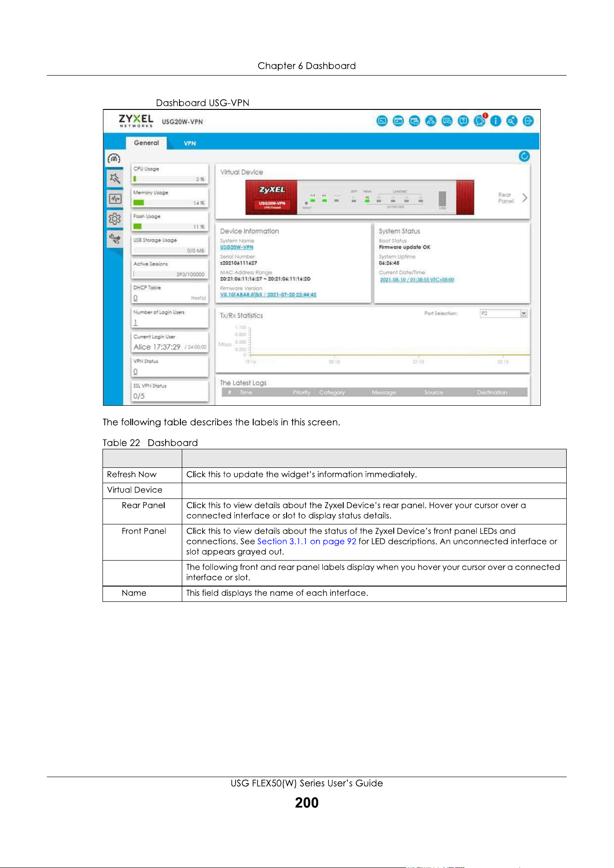The image size is (614, 868).
Task: Click the Number of Login Users count
Action: coord(135,323)
